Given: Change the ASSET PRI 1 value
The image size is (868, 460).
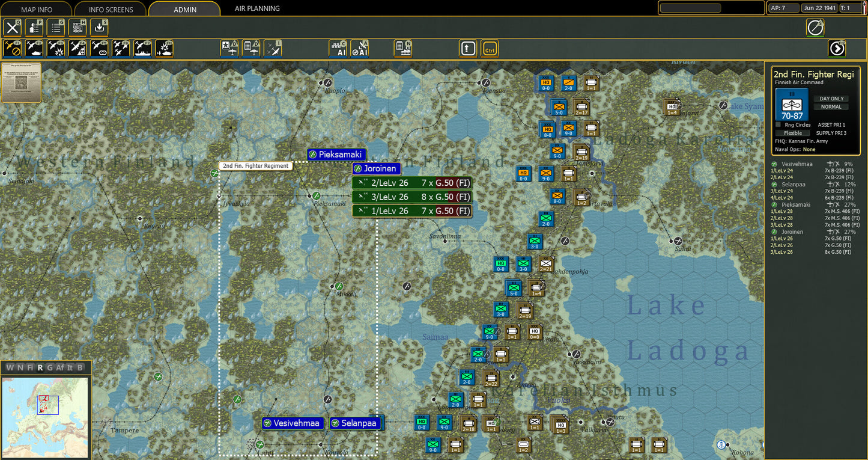Looking at the screenshot, I should pyautogui.click(x=831, y=125).
